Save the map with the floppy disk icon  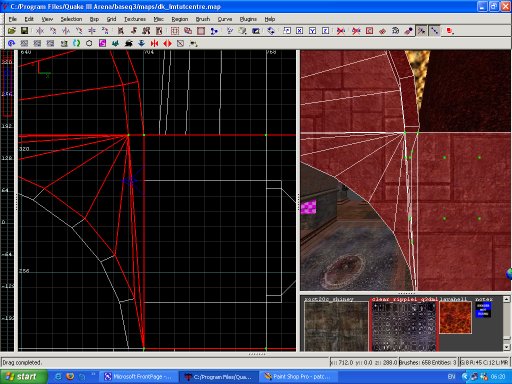click(x=24, y=31)
